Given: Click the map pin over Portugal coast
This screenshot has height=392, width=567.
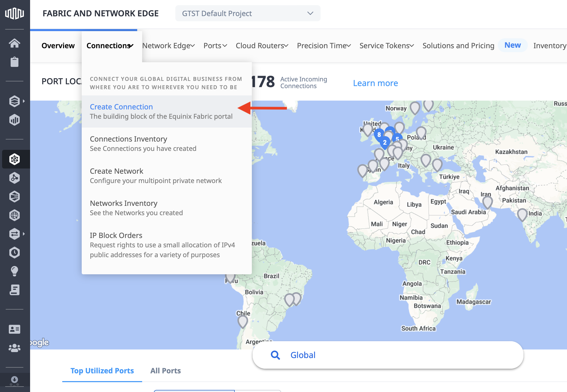Looking at the screenshot, I should pyautogui.click(x=362, y=171).
